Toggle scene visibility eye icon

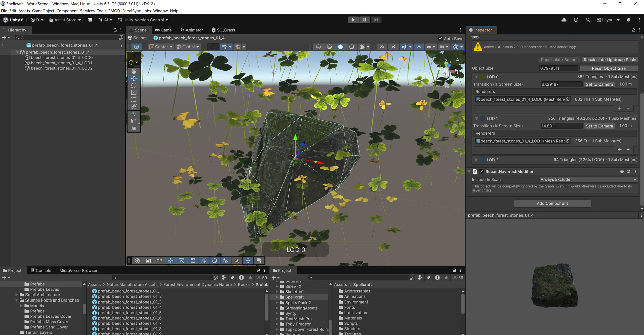coord(419,47)
